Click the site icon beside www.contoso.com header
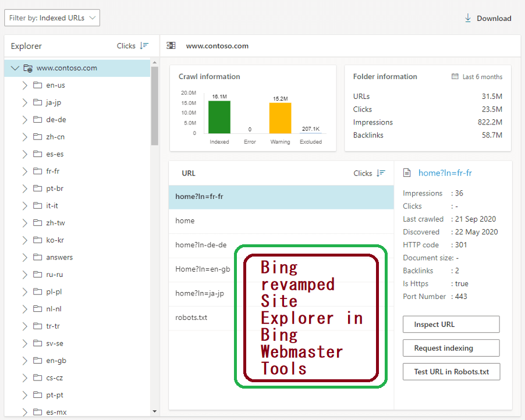Screen dimensions: 525x420 pos(171,45)
